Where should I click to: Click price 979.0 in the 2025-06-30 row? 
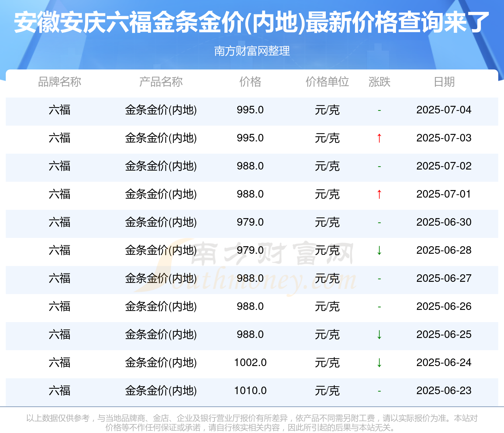point(250,222)
